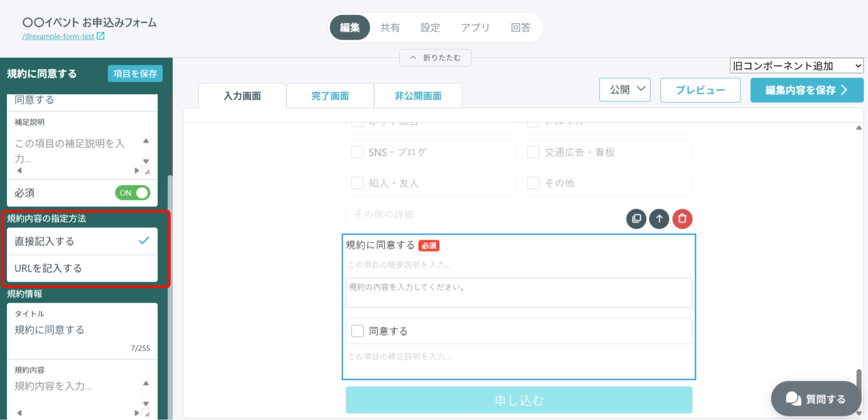This screenshot has height=420, width=868.
Task: Click the up arrow in 補足説明 textarea
Action: [146, 141]
